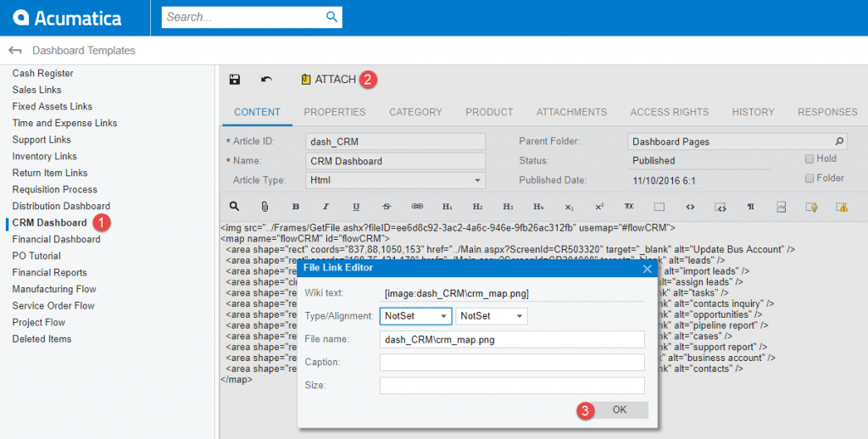The image size is (868, 439).
Task: Click the paperclip attach icon in editor toolbar
Action: [x=264, y=207]
